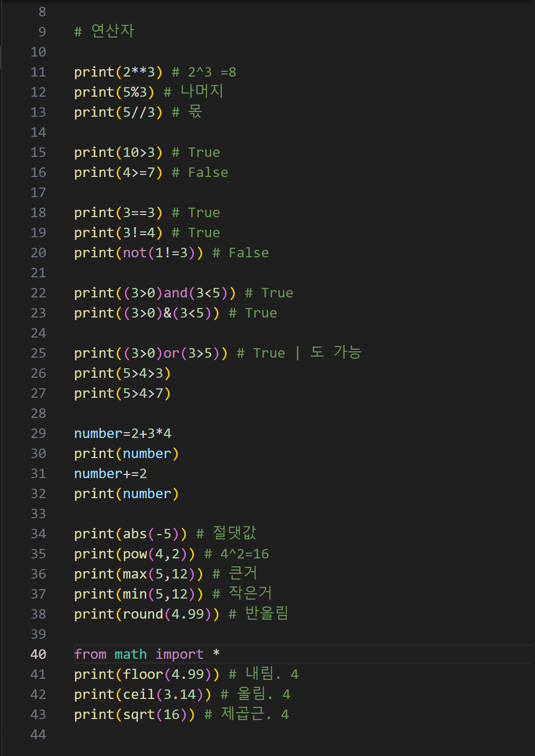Click the comment '# 큰거'
Viewport: 535px width, 756px height.
click(x=234, y=573)
